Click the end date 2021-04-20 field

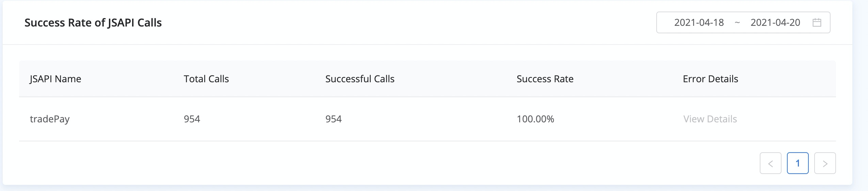click(x=775, y=22)
